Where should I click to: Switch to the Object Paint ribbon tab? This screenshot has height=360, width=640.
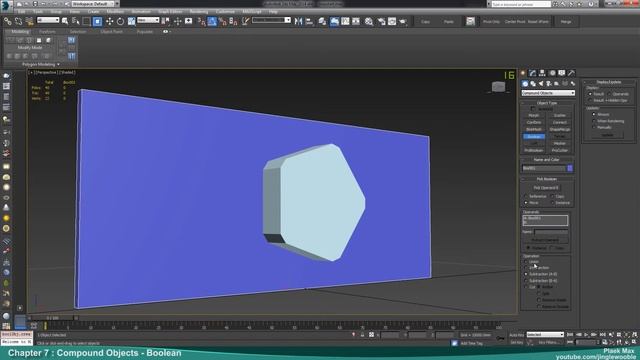click(x=111, y=31)
